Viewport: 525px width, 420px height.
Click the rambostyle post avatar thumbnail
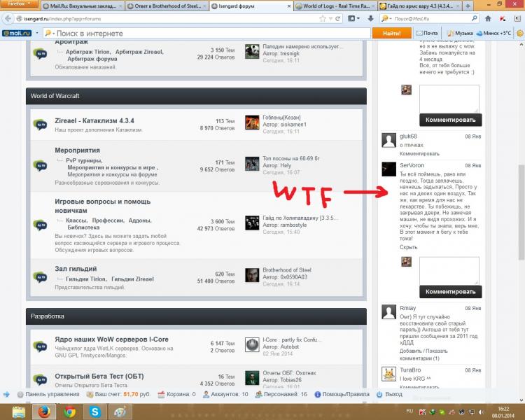point(252,223)
